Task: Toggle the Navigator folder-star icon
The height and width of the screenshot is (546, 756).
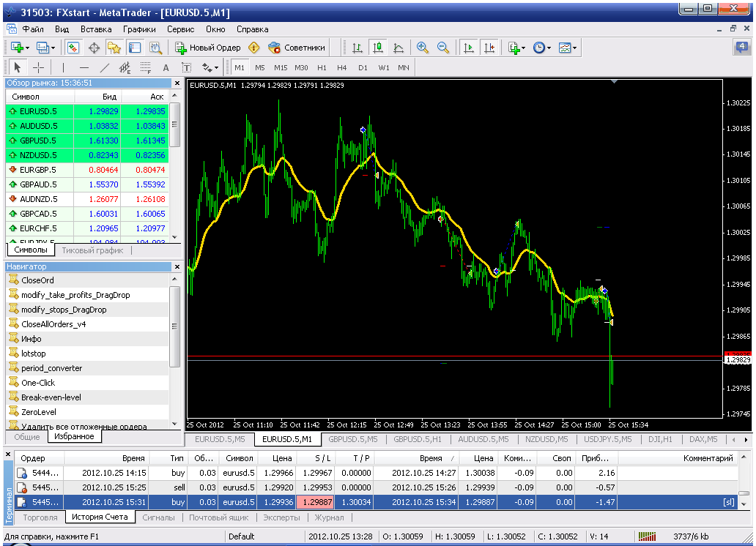Action: (x=114, y=48)
